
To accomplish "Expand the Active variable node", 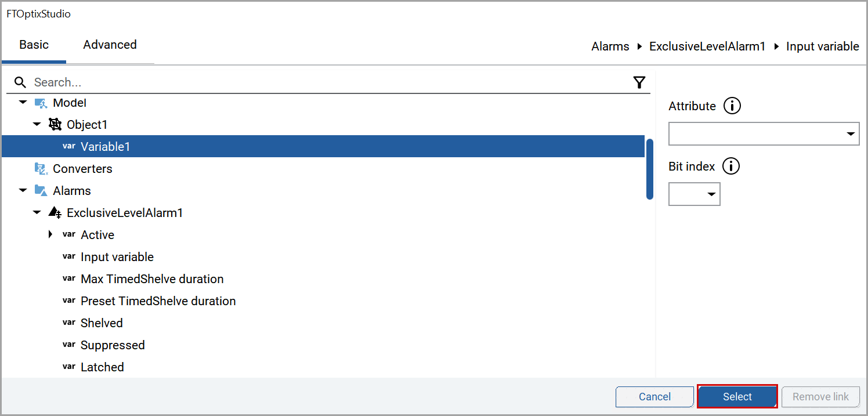I will click(50, 234).
